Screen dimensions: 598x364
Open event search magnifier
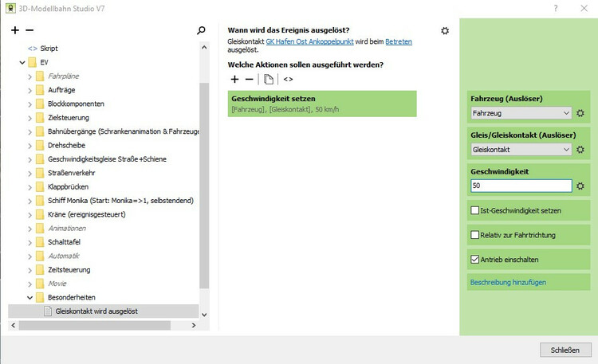(x=201, y=30)
